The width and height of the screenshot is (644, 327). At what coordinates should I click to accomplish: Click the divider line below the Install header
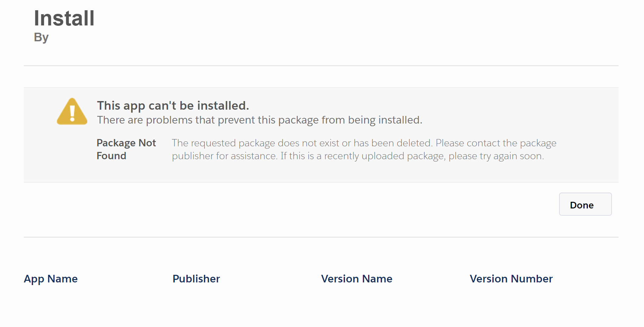[321, 66]
